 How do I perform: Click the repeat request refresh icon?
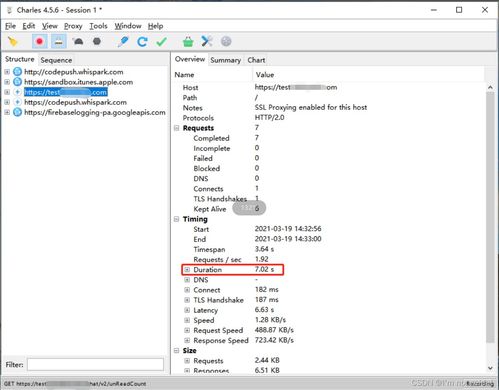142,42
